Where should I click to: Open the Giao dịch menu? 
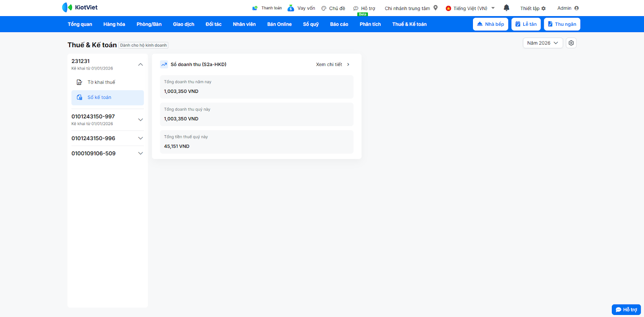[184, 24]
